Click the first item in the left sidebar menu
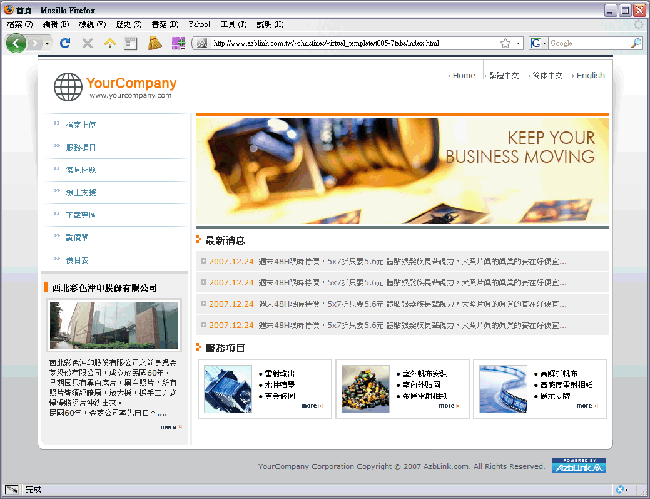Screen dimensions: 650x499 (81, 124)
